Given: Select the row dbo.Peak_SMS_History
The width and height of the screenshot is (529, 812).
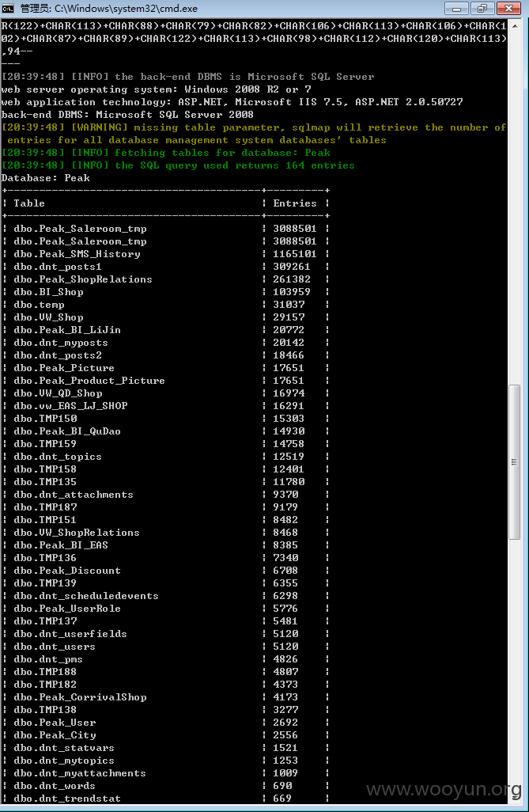Looking at the screenshot, I should click(165, 254).
